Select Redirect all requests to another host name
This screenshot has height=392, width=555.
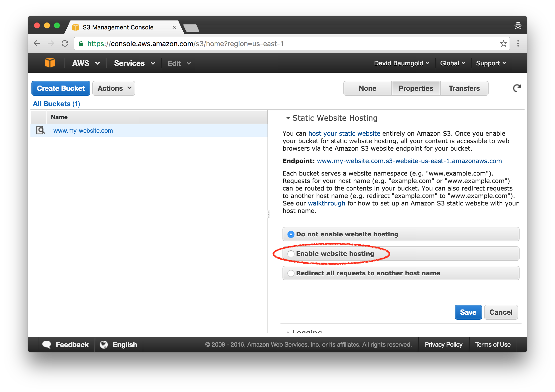coord(291,273)
